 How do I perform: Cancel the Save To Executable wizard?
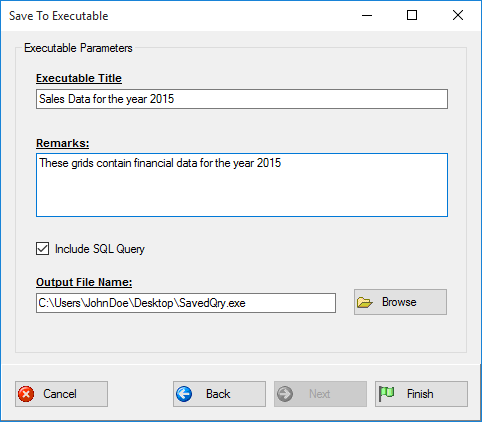61,394
